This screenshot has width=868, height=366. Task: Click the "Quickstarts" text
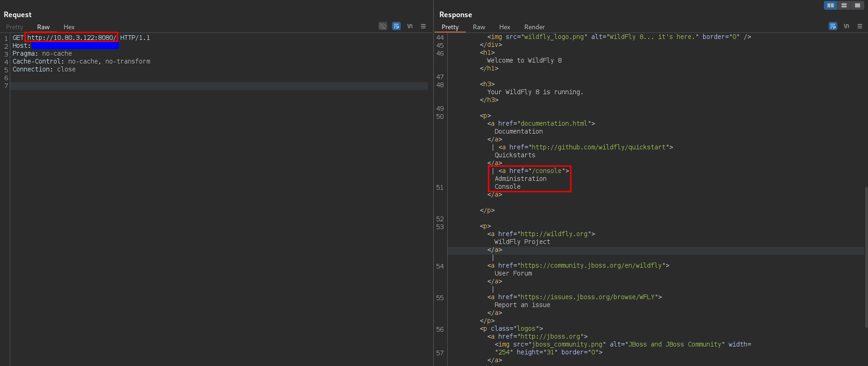[x=515, y=155]
